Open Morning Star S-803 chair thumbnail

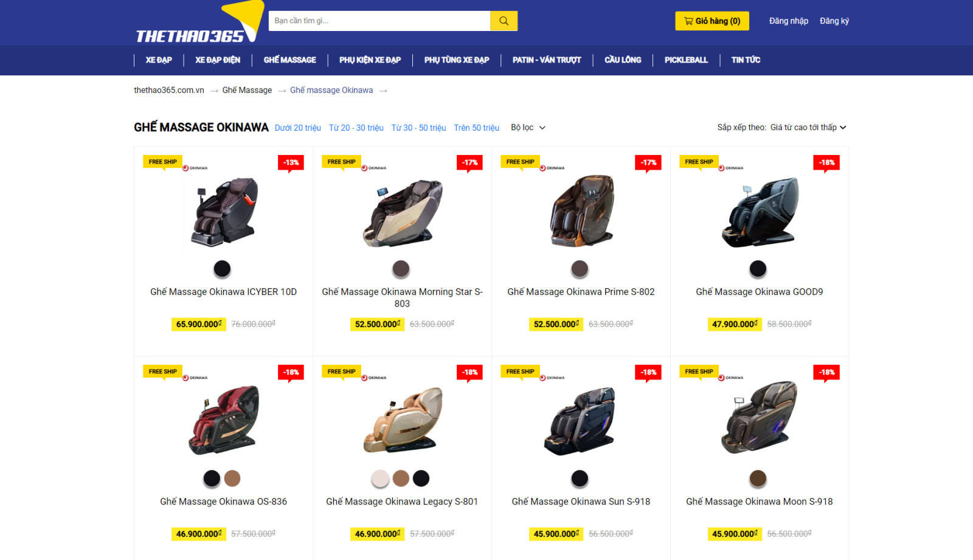(x=402, y=213)
